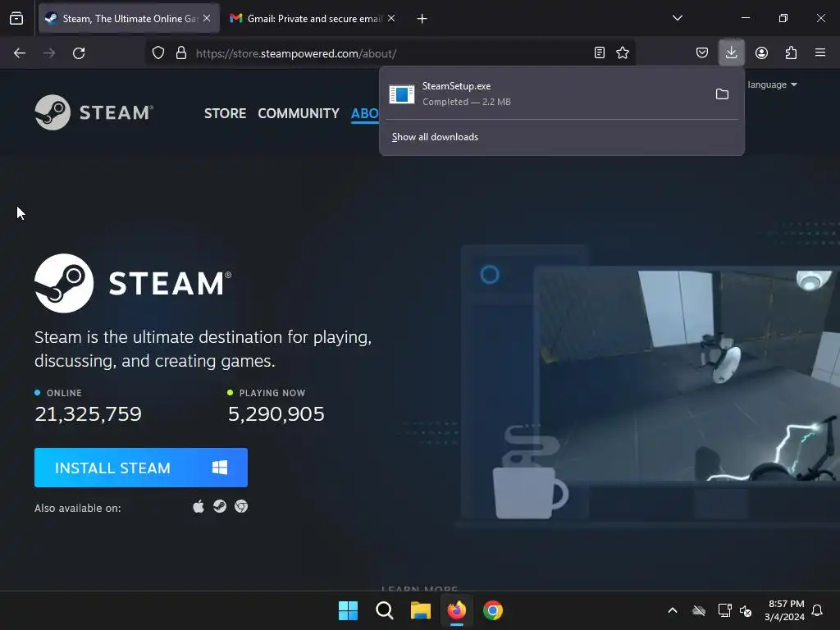
Task: Open notifications bell in tray
Action: pos(817,610)
